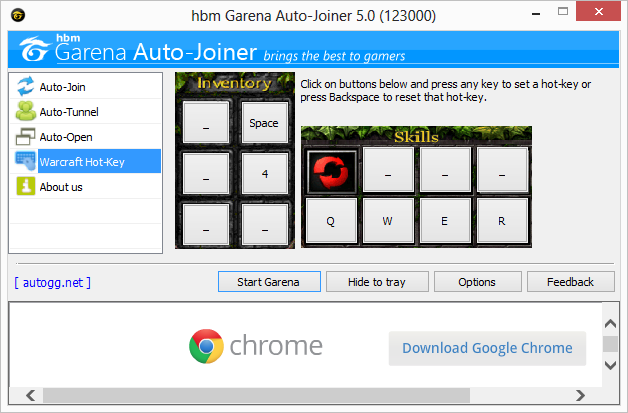Click the ad panel scroll left arrow
The image size is (628, 413).
coord(30,395)
